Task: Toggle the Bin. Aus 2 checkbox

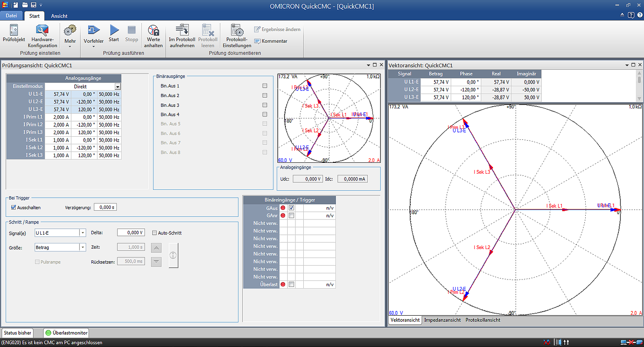Action: click(x=265, y=95)
